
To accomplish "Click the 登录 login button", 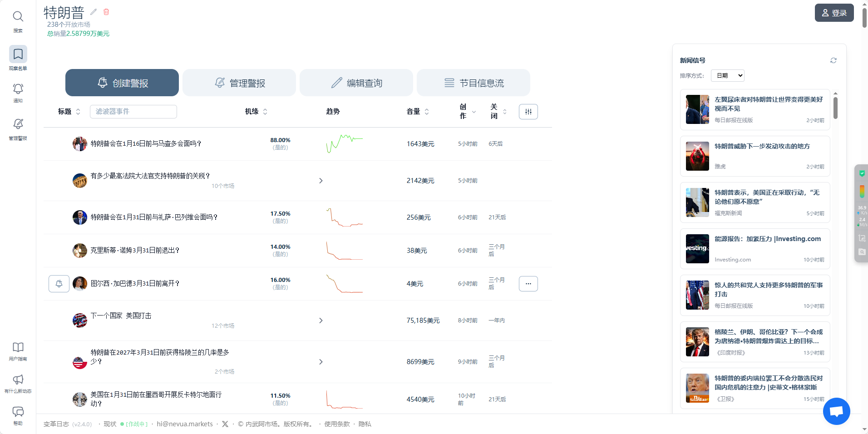I will [834, 13].
